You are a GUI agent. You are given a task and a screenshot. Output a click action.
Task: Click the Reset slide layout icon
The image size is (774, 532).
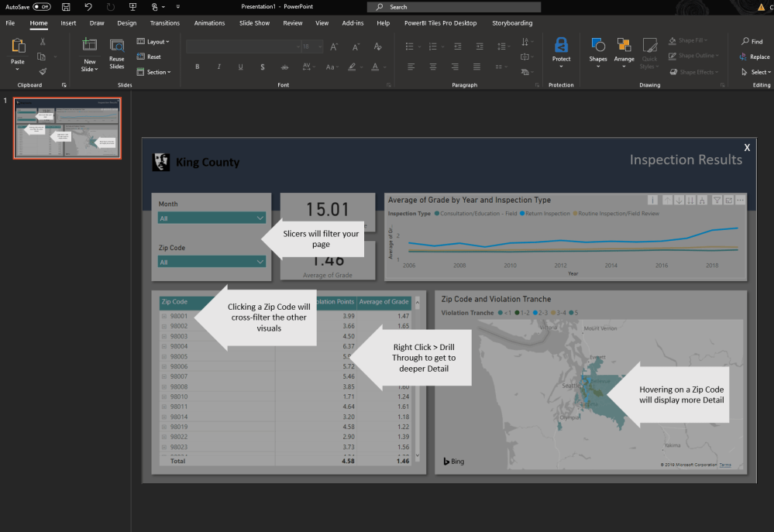140,56
